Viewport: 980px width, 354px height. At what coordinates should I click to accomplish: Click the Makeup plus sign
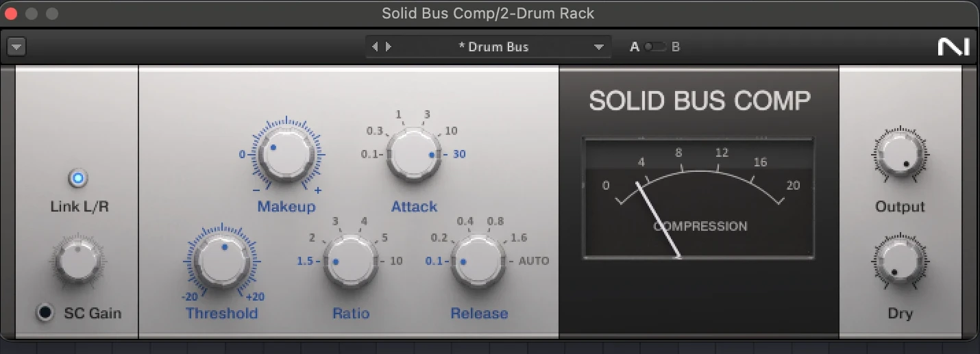317,190
